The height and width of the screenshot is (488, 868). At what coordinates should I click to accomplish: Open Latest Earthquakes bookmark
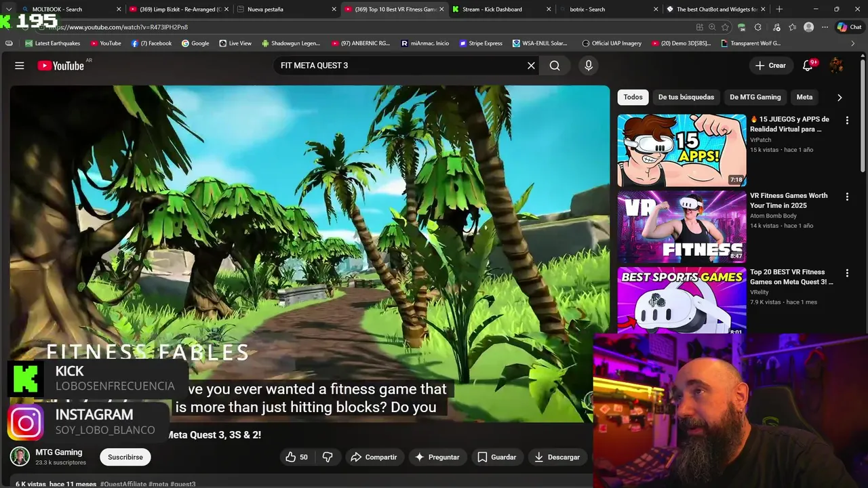click(52, 43)
